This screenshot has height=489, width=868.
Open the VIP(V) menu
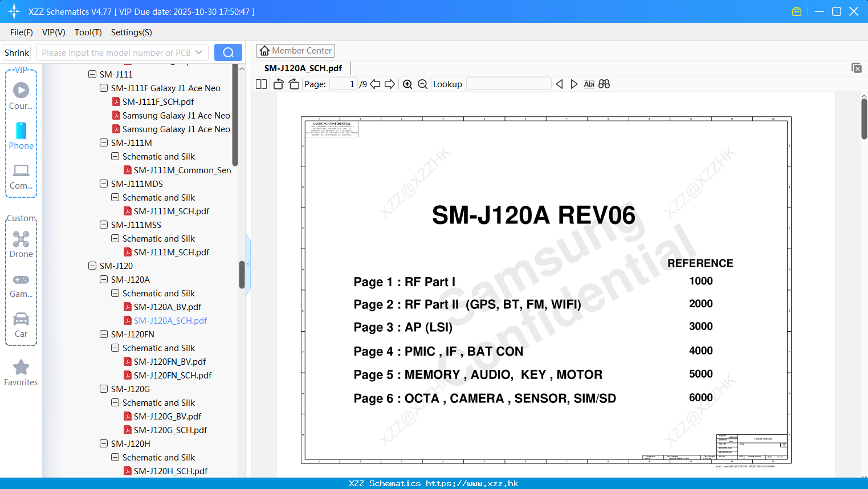pyautogui.click(x=54, y=32)
